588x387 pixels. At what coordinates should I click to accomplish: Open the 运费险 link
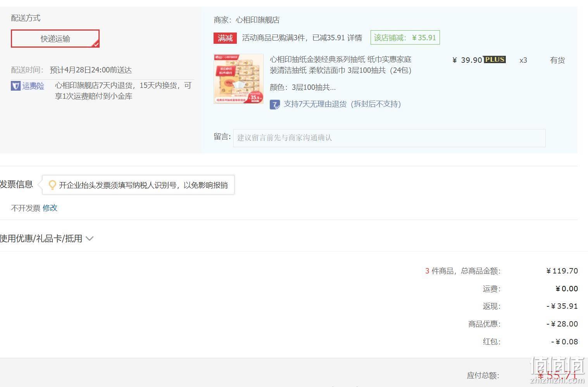pos(33,86)
